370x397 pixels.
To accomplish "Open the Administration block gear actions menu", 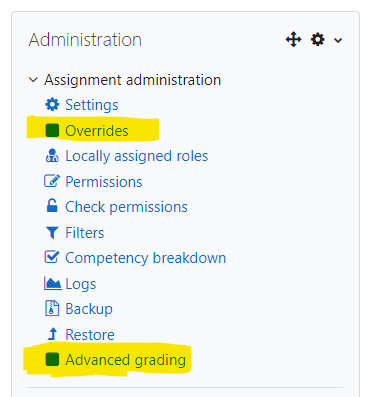I will (326, 40).
